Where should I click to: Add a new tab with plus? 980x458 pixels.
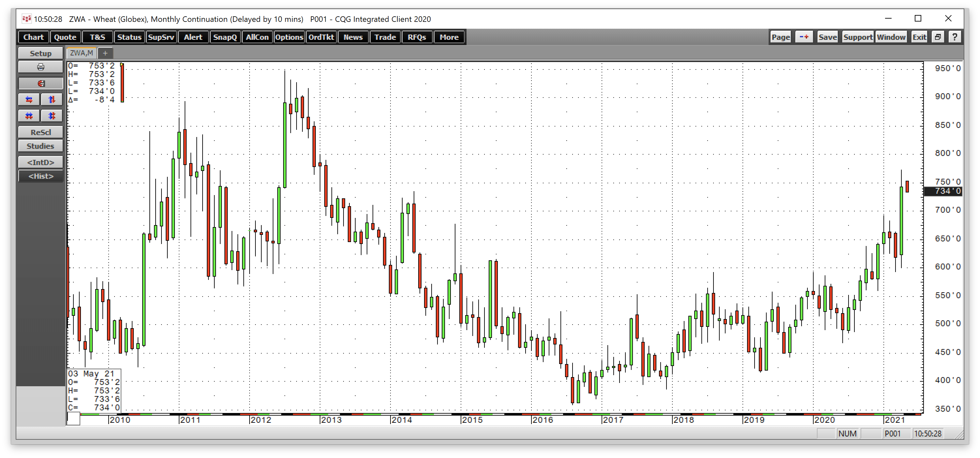[105, 53]
